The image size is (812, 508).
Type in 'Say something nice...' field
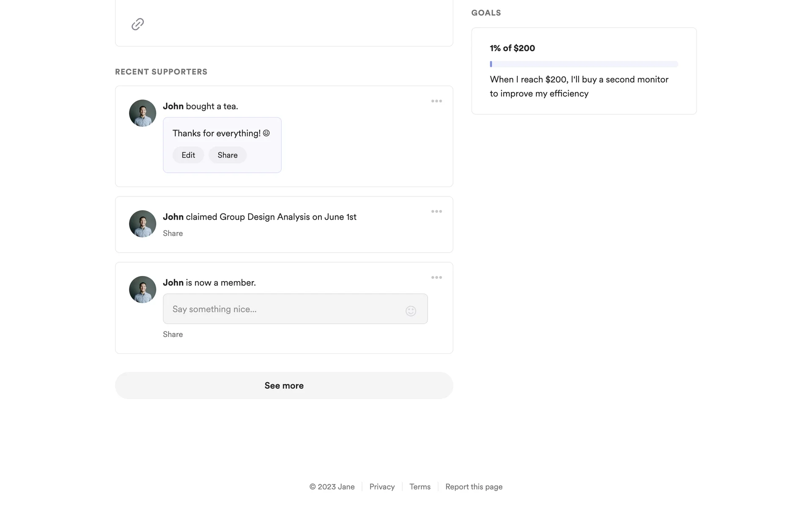pos(283,309)
